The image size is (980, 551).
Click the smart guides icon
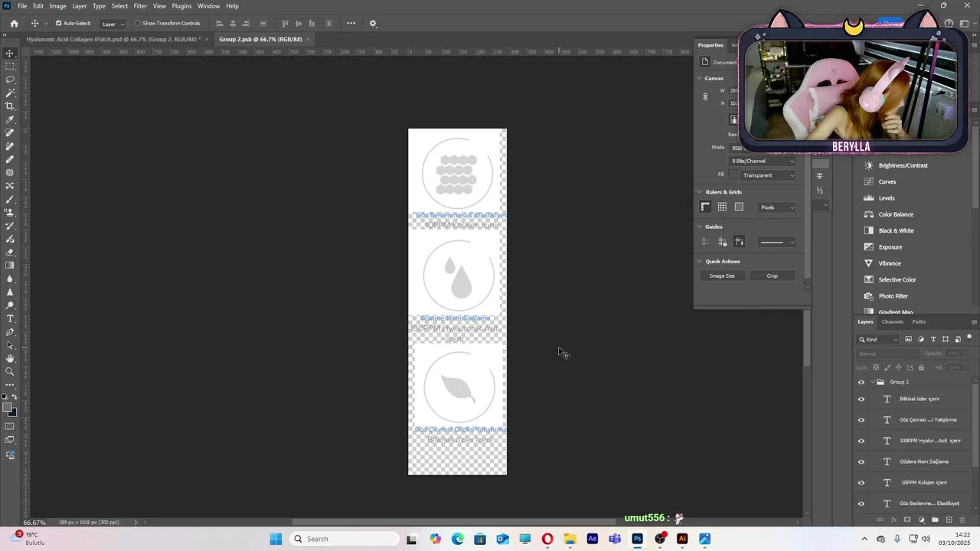(x=739, y=242)
